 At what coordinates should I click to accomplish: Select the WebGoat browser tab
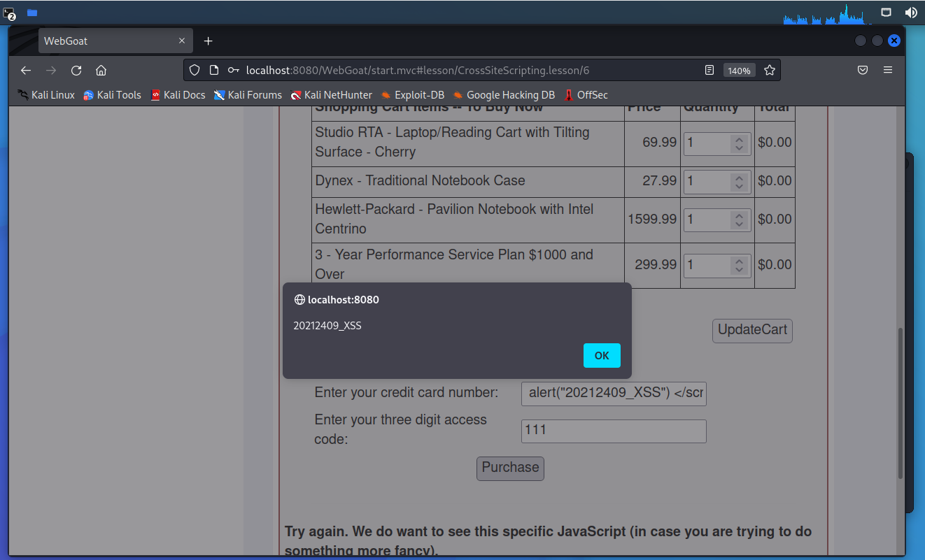coord(105,41)
